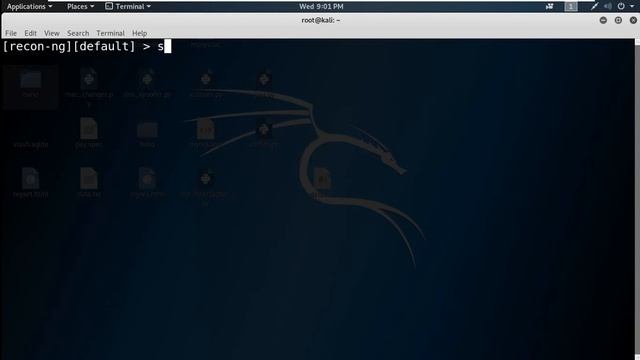Maximize the terminal window
This screenshot has width=640, height=360.
click(x=618, y=20)
